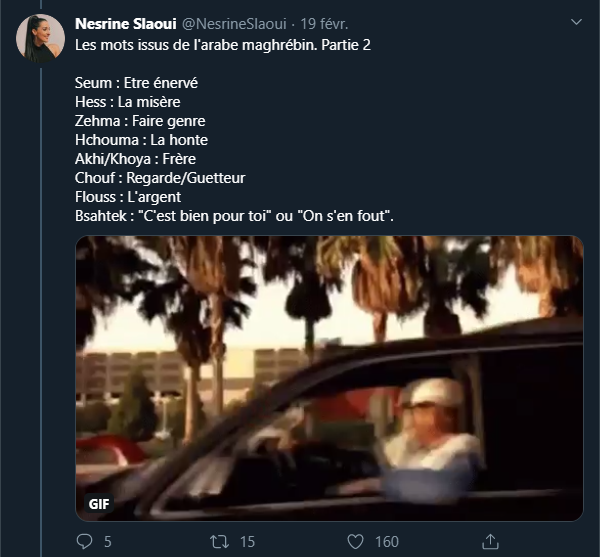Like the tweet with the heart icon
The image size is (600, 557).
tap(355, 541)
